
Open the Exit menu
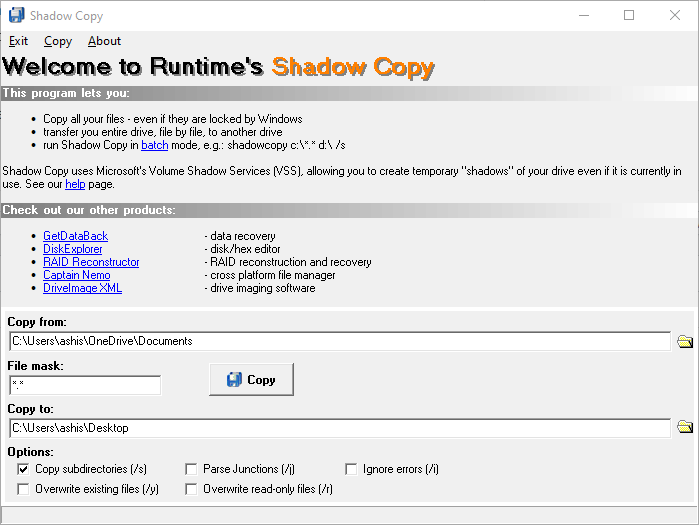(x=18, y=41)
